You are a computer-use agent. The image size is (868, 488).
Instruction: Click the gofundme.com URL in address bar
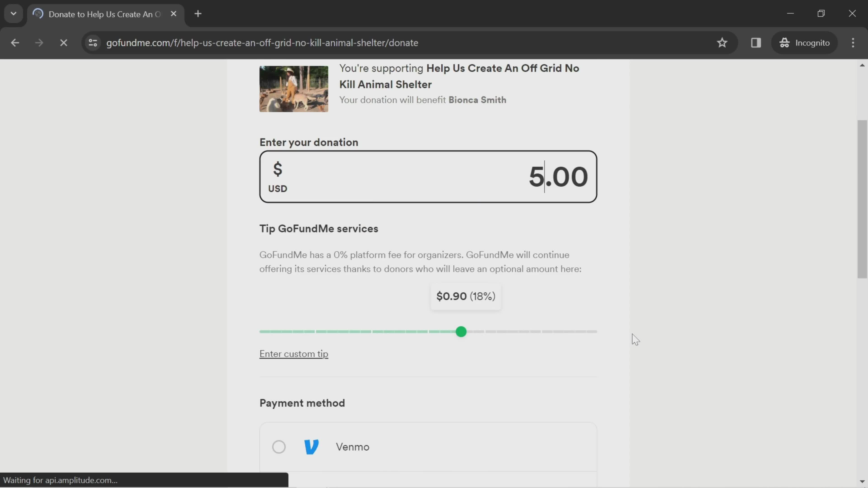(x=262, y=43)
